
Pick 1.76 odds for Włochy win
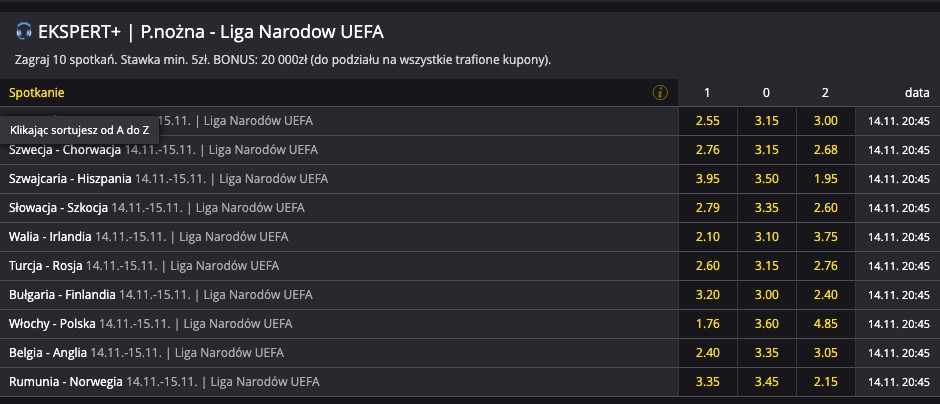707,324
